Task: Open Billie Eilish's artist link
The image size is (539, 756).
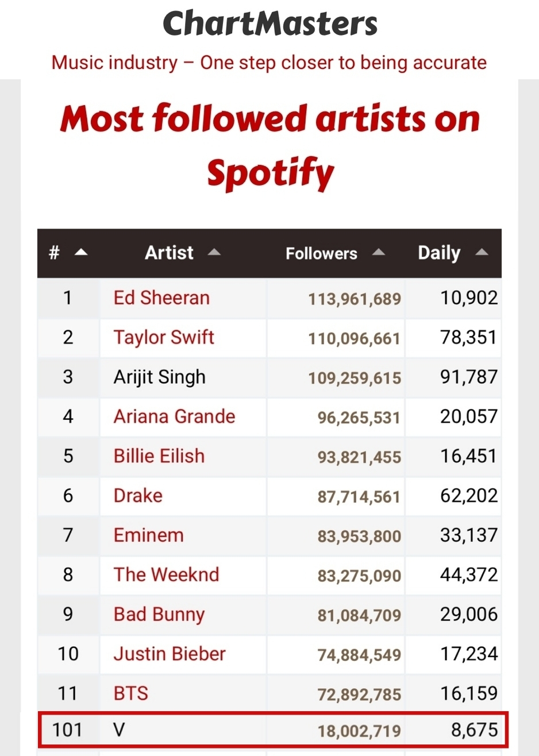Action: point(159,456)
